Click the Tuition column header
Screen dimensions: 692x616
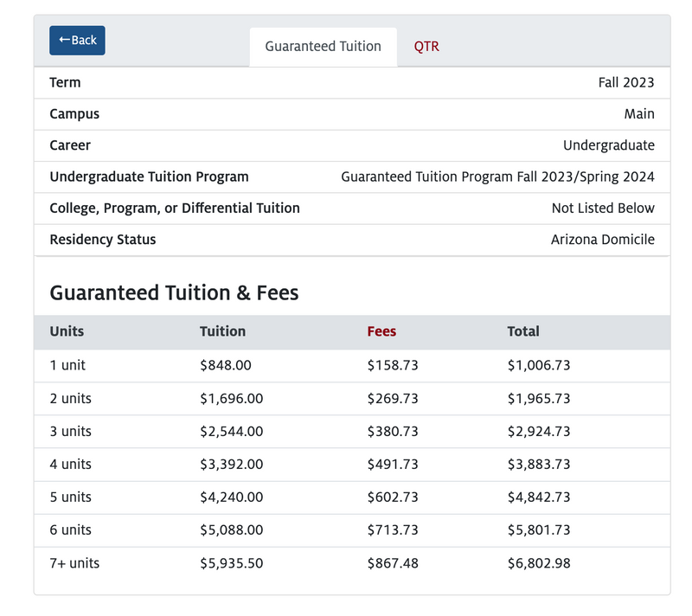(222, 331)
